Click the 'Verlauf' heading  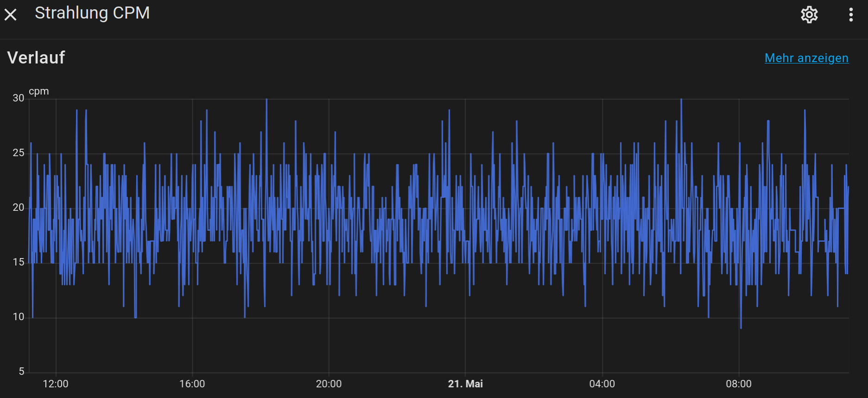point(36,57)
